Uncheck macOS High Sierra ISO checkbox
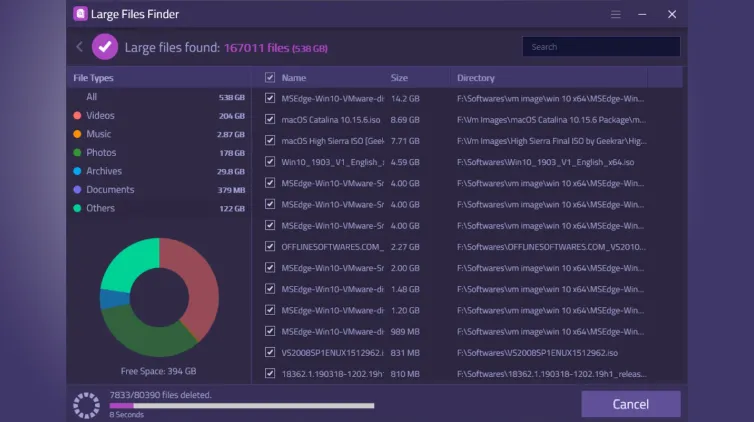This screenshot has height=422, width=754. (270, 140)
